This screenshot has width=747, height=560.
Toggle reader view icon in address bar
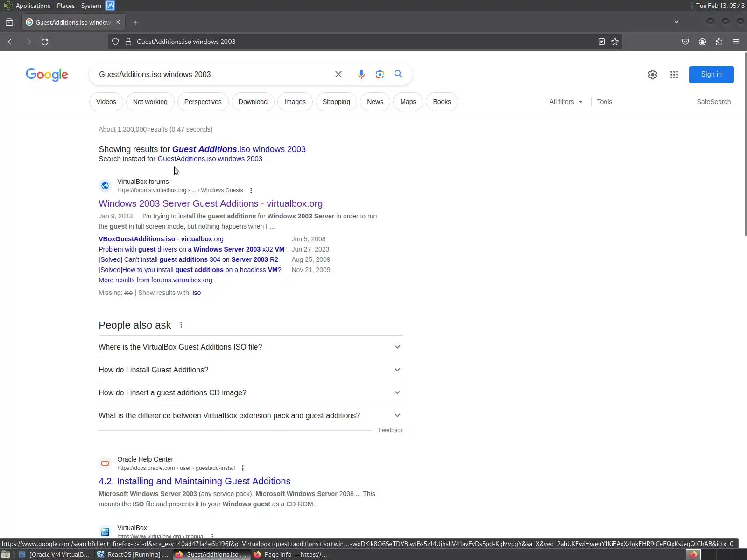tap(602, 42)
